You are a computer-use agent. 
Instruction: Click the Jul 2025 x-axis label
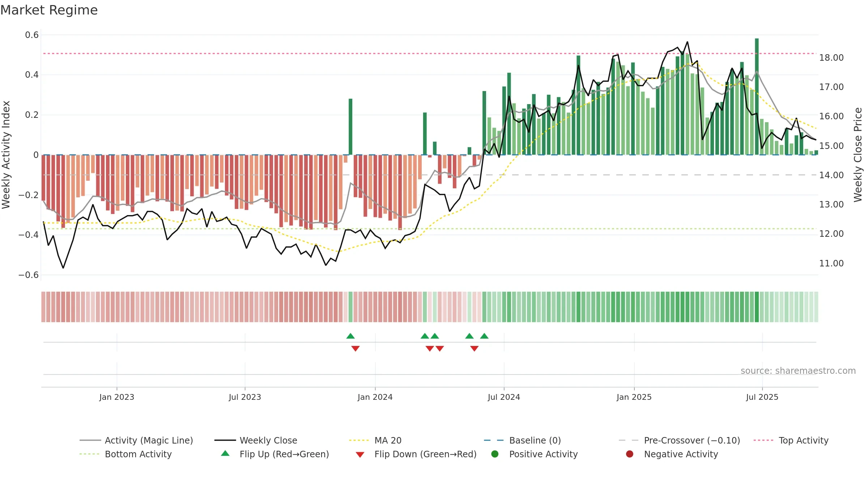[762, 397]
